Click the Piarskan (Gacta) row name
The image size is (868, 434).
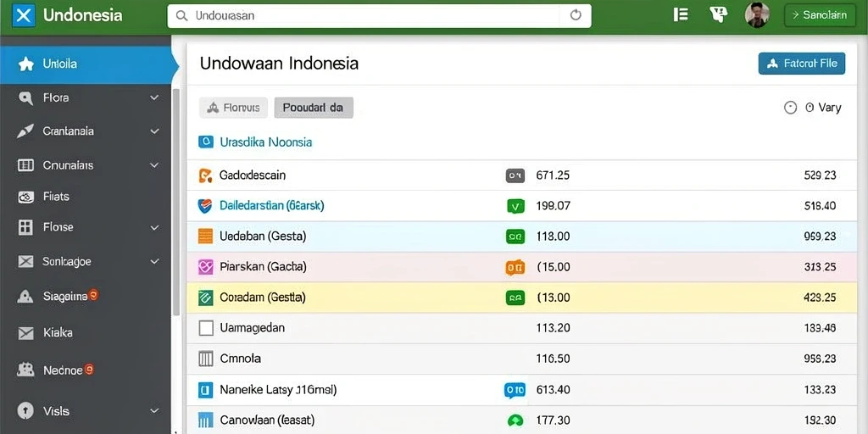click(263, 267)
